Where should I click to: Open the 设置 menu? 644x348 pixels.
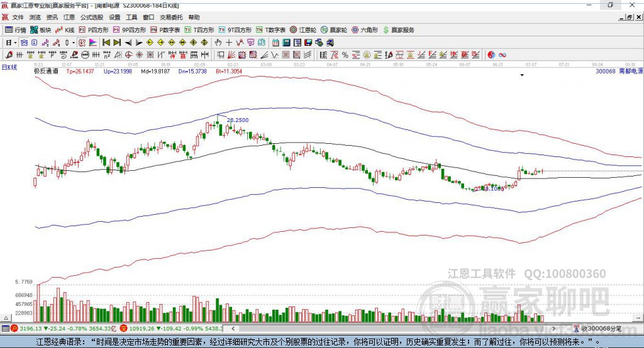point(114,17)
